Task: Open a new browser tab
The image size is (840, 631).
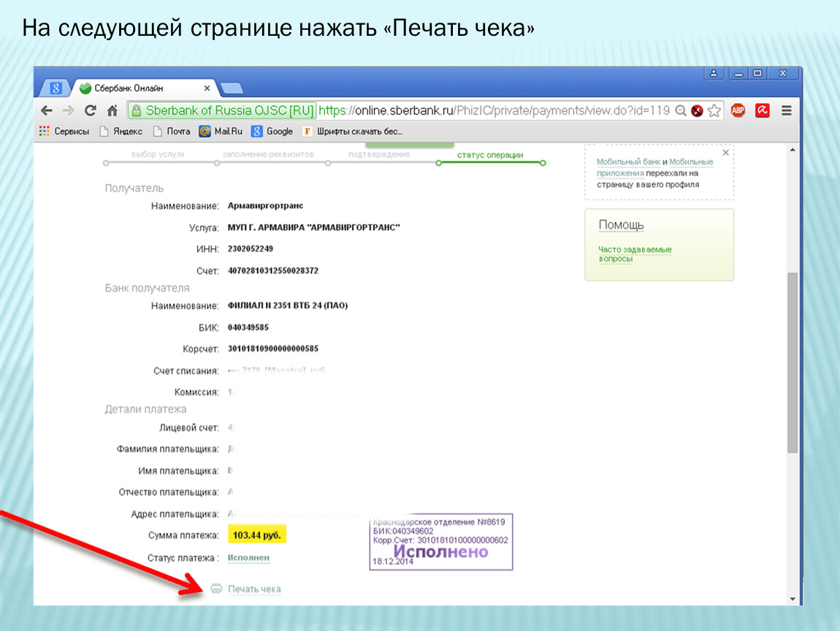Action: coord(232,88)
